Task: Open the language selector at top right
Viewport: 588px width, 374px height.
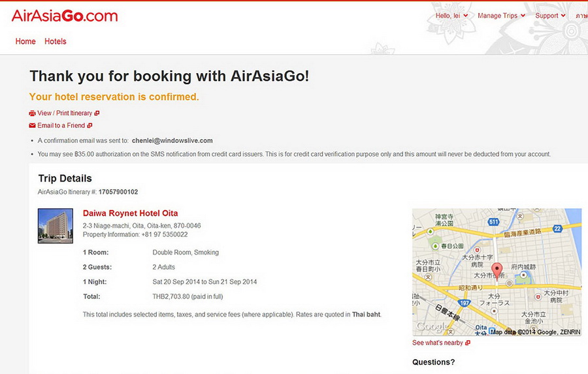Action: pos(581,16)
